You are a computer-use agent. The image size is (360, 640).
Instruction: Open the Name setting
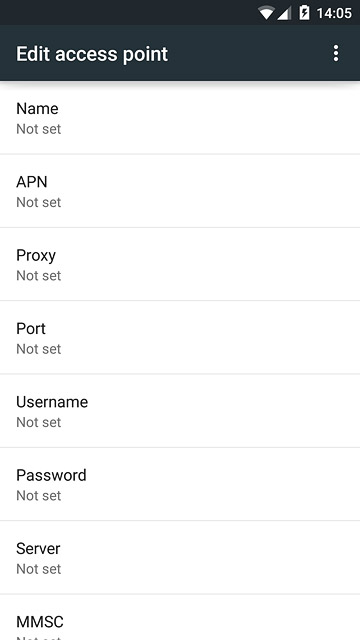[180, 118]
